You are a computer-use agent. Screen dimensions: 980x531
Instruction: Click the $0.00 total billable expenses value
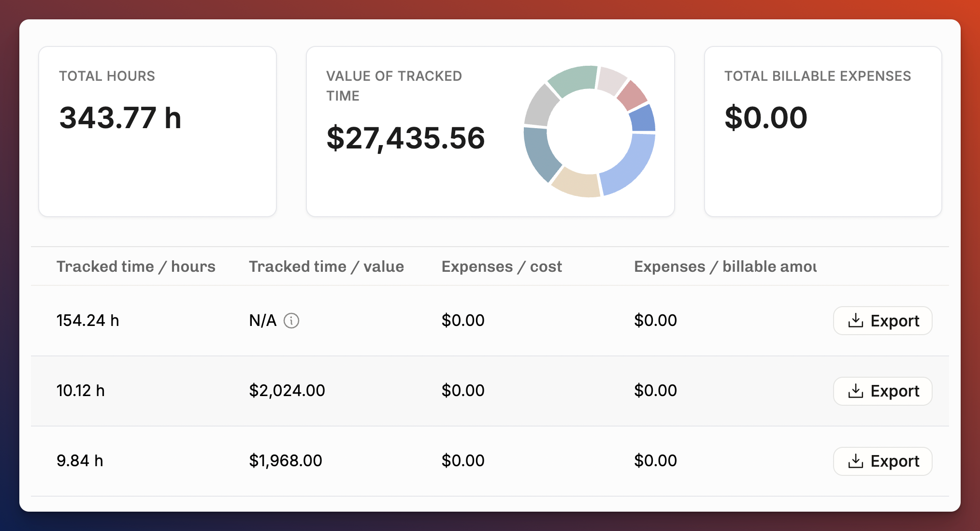coord(766,118)
